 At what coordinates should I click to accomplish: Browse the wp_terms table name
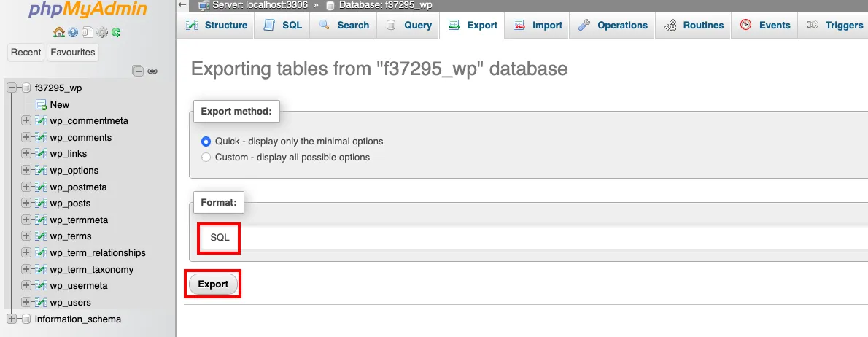(x=70, y=236)
